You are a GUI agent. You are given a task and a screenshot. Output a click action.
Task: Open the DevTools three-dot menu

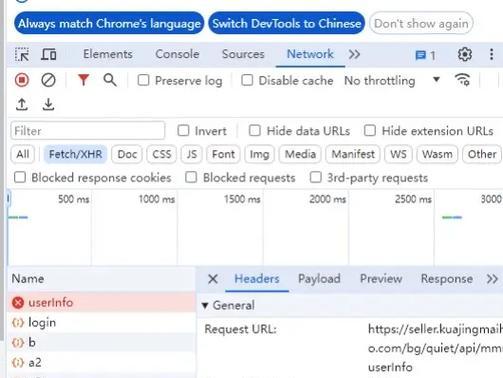click(491, 54)
